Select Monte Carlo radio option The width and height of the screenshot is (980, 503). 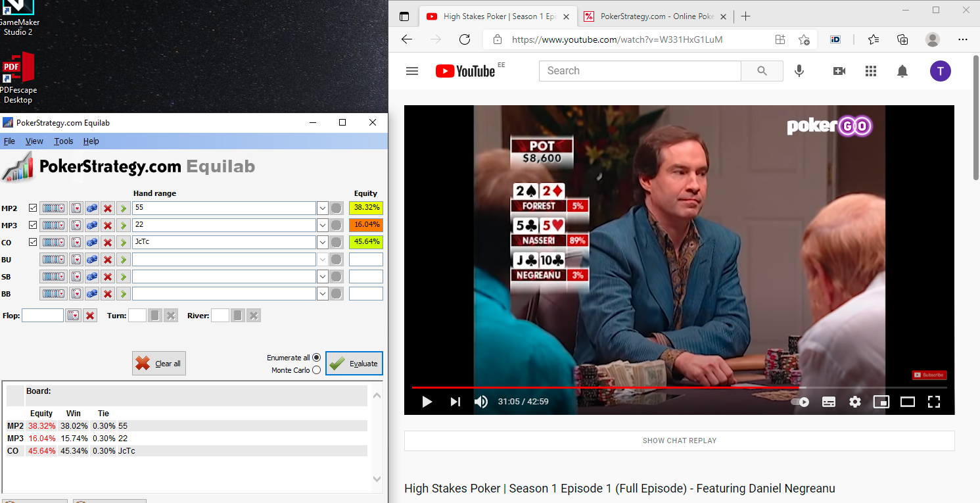coord(317,370)
